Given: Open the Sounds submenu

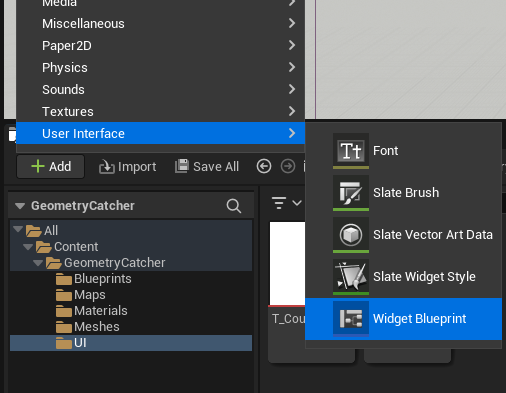Looking at the screenshot, I should pyautogui.click(x=160, y=90).
